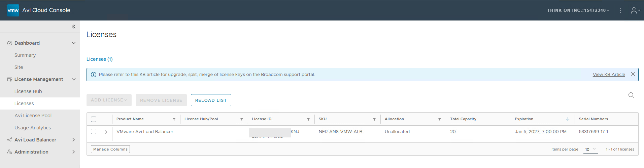This screenshot has height=168, width=644.
Task: Select the Licenses (1) tab
Action: coord(100,59)
